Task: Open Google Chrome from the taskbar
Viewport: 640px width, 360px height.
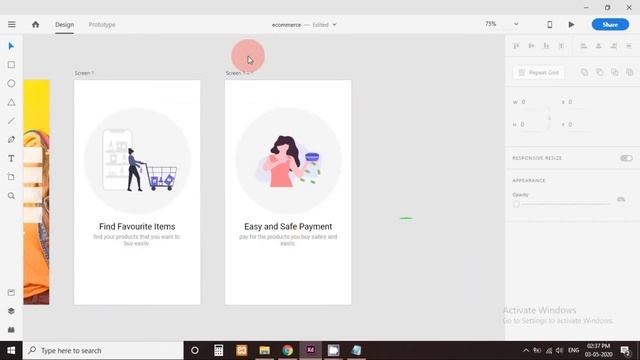Action: (287, 350)
